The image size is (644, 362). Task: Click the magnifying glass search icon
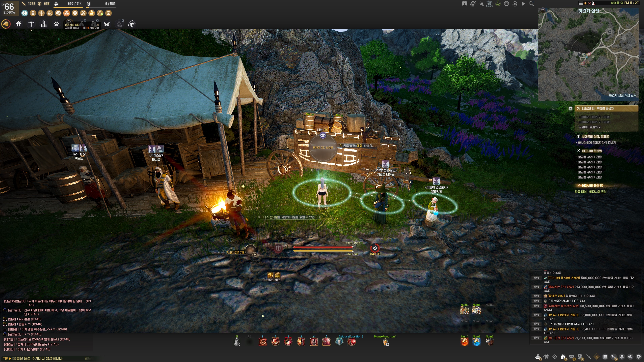[x=531, y=4]
